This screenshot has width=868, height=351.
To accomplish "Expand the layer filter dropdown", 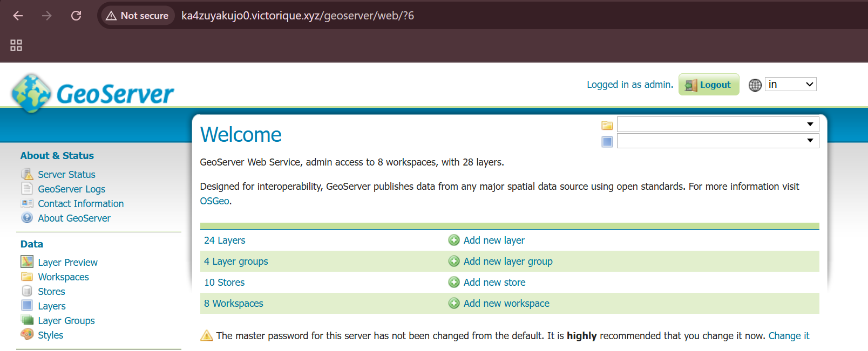I will click(x=717, y=141).
